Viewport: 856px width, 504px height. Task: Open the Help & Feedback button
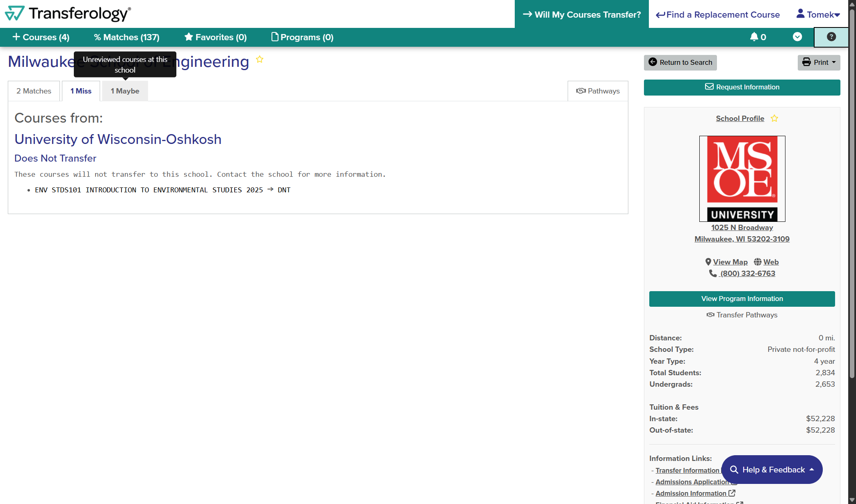tap(772, 470)
